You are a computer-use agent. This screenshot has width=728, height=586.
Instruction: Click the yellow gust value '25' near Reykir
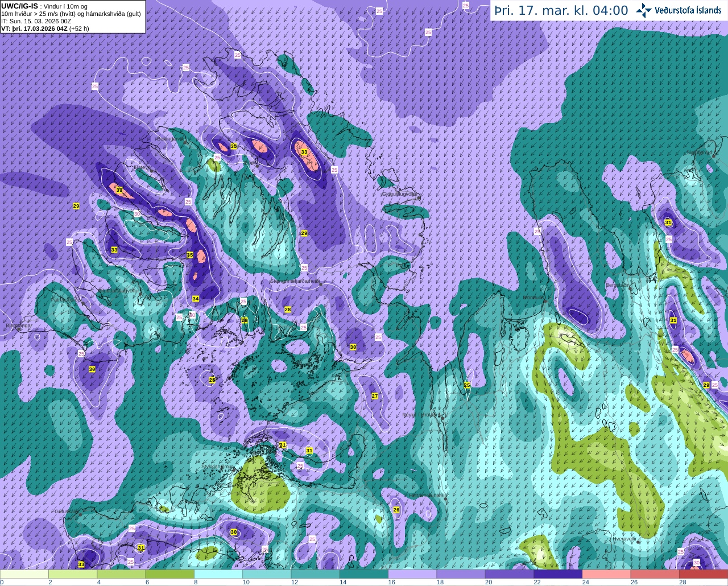click(467, 386)
